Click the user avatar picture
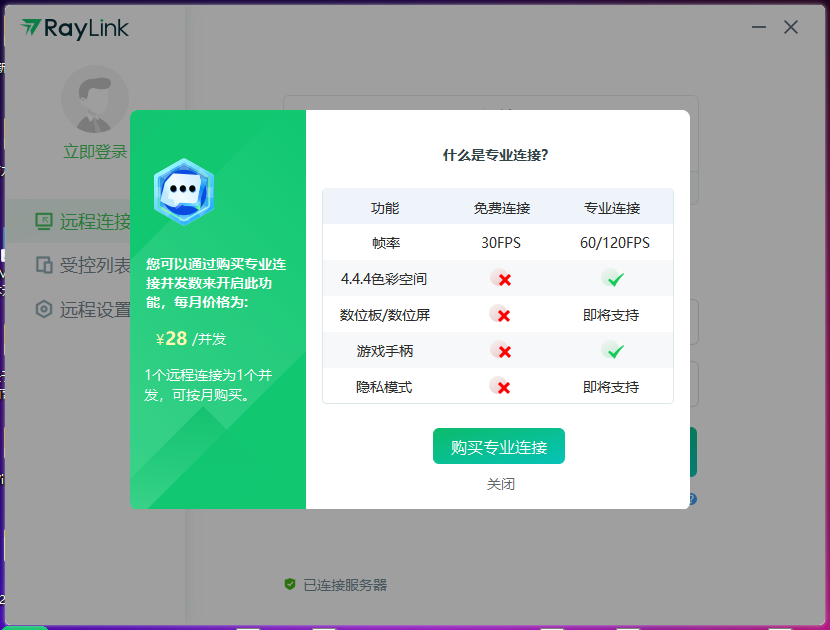 95,100
